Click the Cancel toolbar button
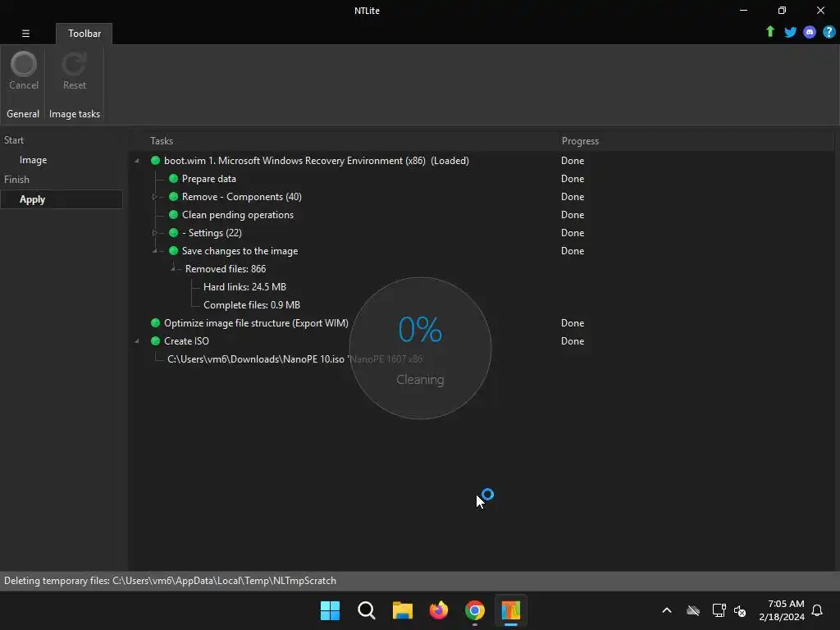 point(24,71)
